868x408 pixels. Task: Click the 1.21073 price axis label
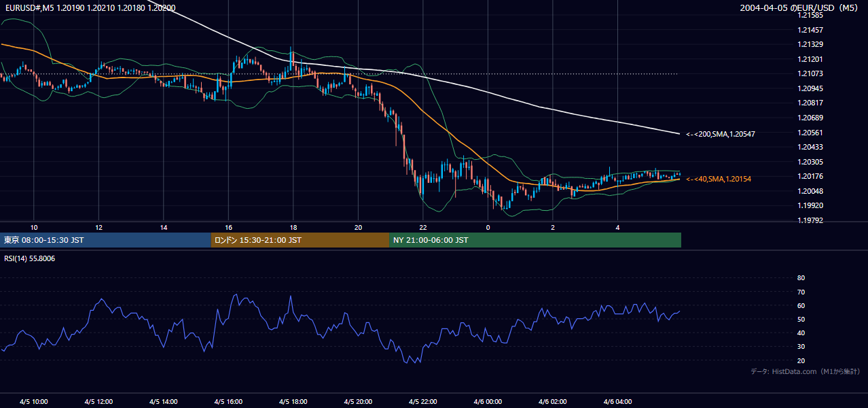click(811, 73)
